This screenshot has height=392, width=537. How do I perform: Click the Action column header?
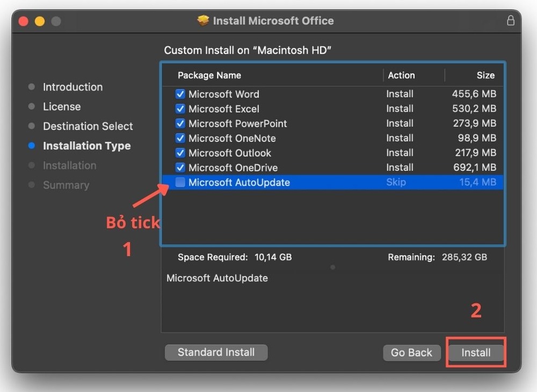[401, 75]
